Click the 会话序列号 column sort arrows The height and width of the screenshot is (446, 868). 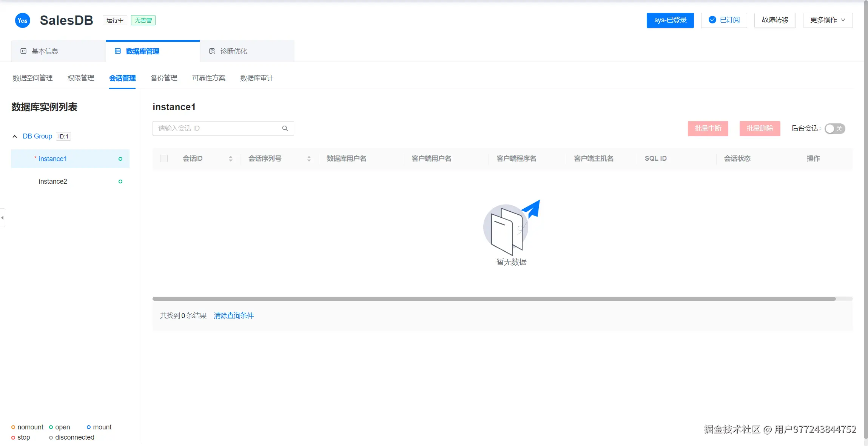click(309, 159)
